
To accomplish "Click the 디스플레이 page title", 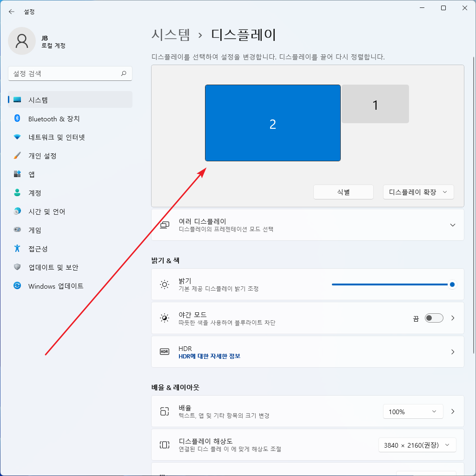I will click(244, 34).
